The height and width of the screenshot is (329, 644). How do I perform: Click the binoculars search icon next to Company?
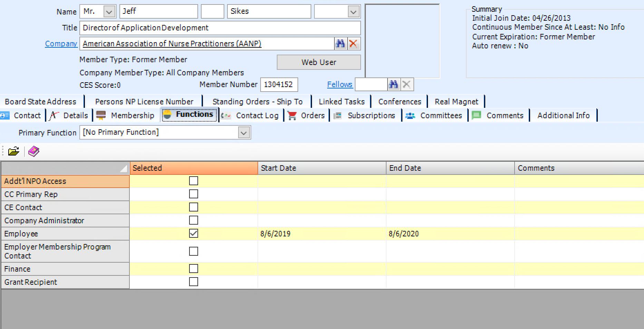[340, 44]
